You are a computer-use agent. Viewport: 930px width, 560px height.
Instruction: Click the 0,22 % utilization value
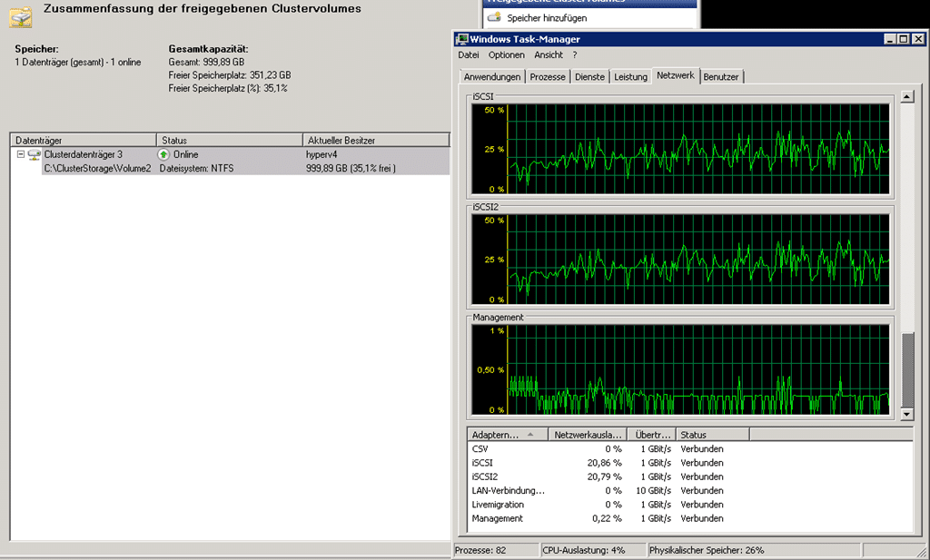pos(607,518)
